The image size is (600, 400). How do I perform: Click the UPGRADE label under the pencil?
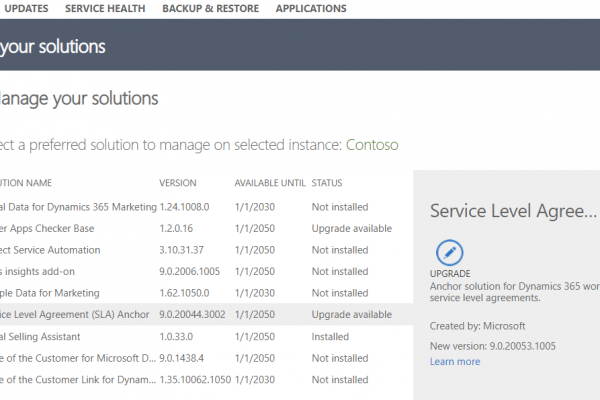(450, 274)
